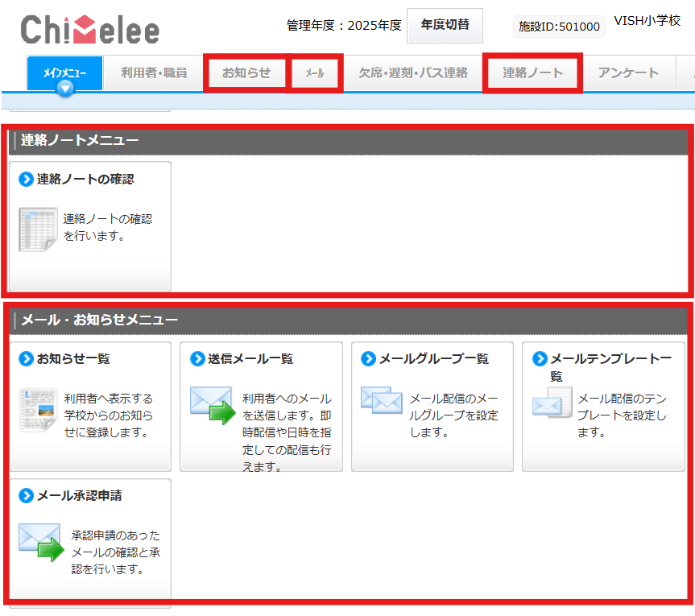Select the メール tab
Viewport: 695px width, 616px height.
click(315, 73)
